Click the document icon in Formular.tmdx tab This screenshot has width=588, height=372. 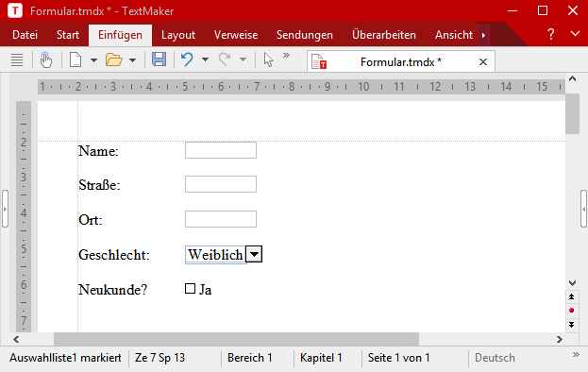(x=319, y=62)
